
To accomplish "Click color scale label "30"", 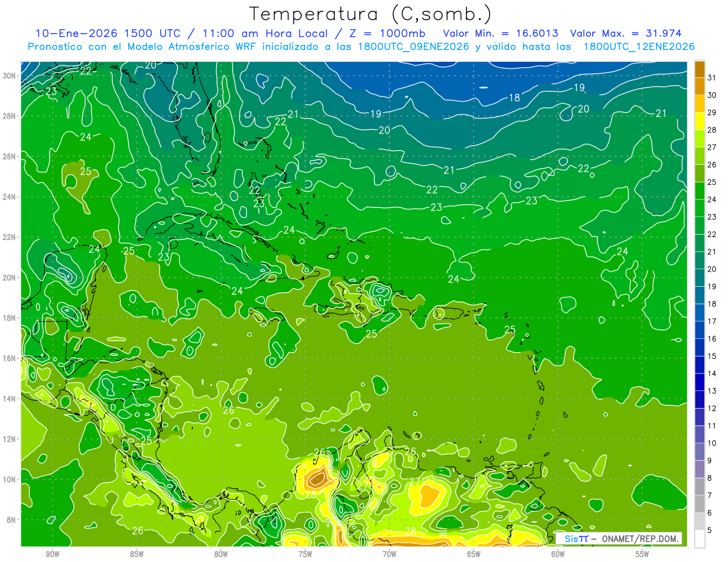I will click(712, 95).
